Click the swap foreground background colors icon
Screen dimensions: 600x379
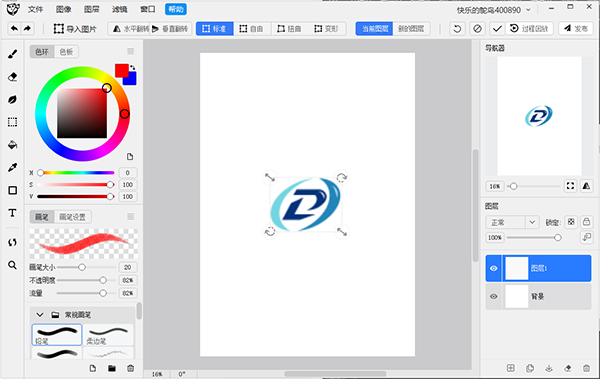click(132, 67)
